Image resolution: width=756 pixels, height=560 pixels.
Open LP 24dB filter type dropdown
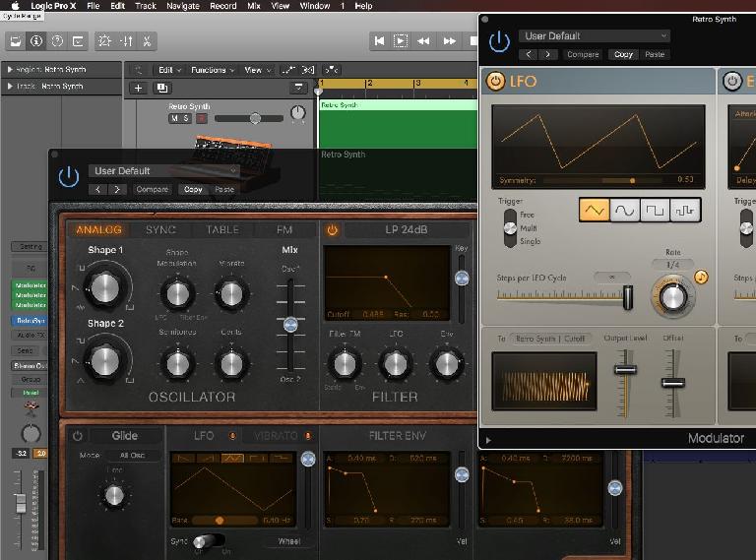[x=406, y=230]
